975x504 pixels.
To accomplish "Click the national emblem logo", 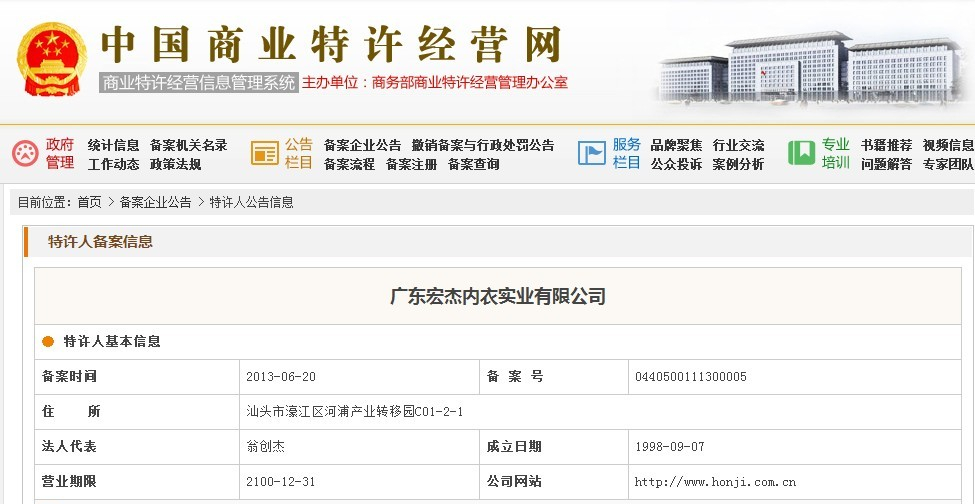I will [x=52, y=59].
